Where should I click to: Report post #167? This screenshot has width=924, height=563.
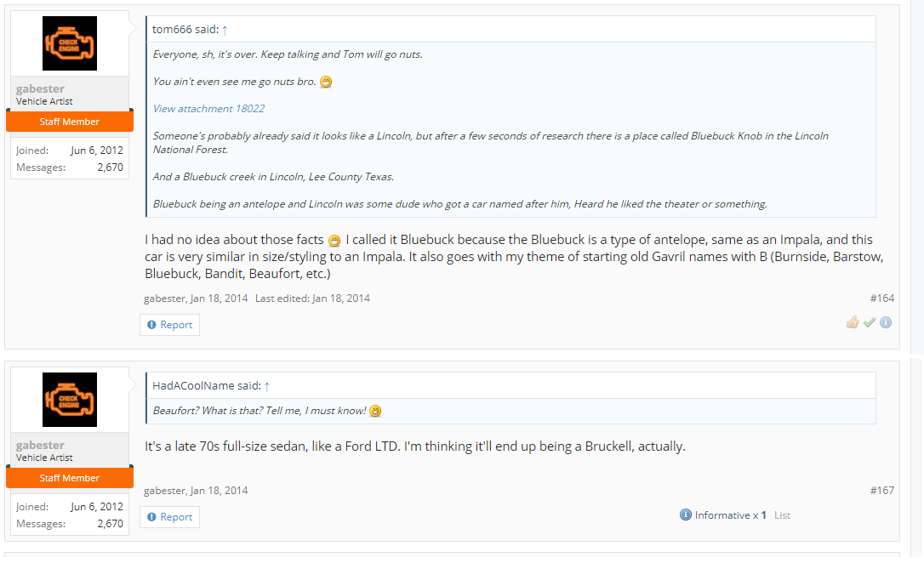169,517
